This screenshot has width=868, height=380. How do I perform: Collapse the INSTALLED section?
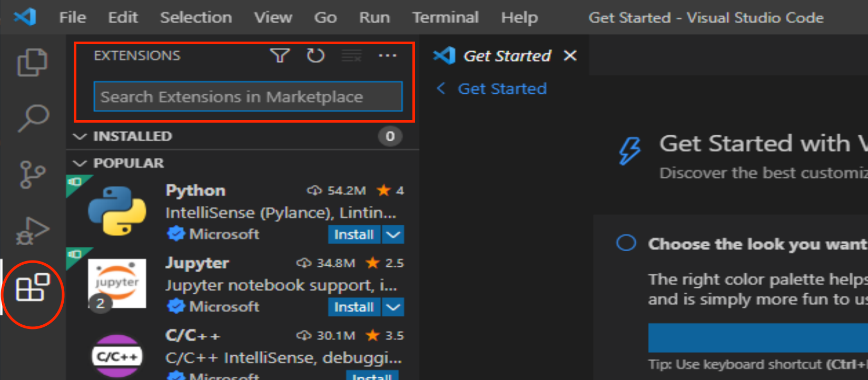[80, 136]
